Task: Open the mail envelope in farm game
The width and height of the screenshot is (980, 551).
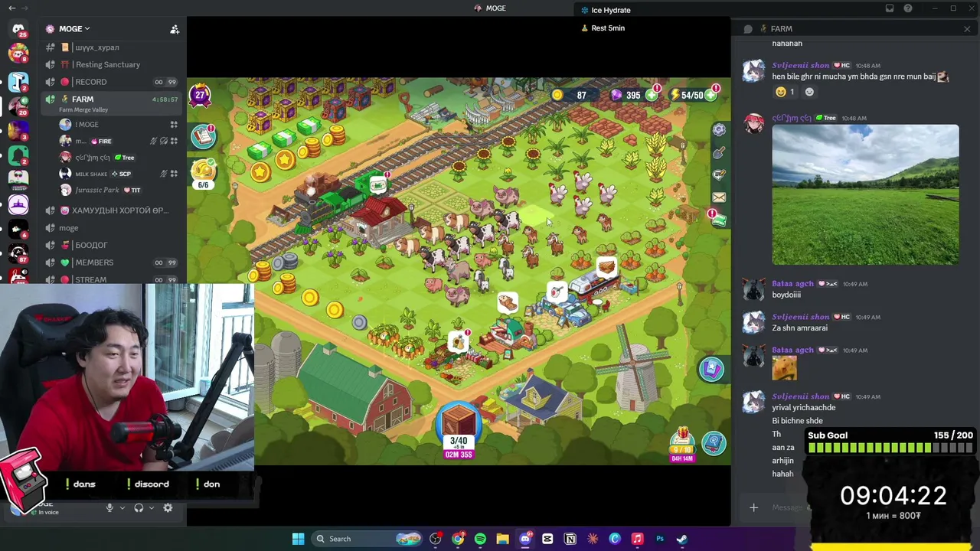Action: tap(719, 197)
